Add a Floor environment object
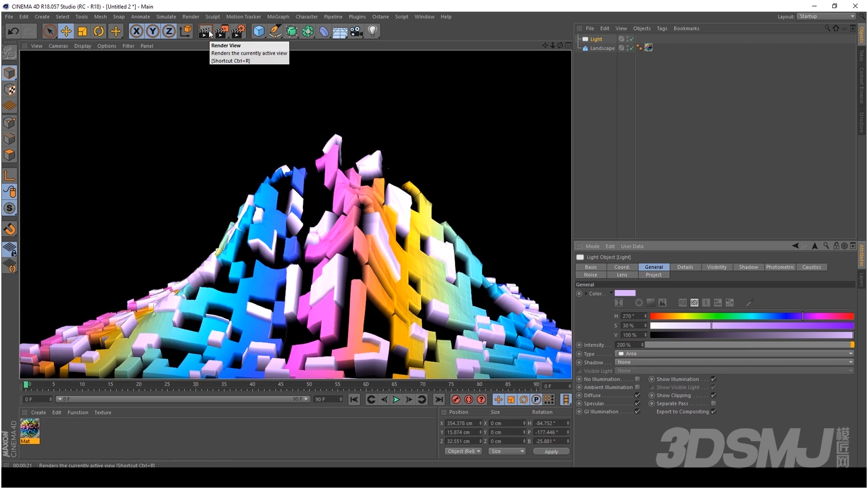This screenshot has height=489, width=868. click(340, 31)
